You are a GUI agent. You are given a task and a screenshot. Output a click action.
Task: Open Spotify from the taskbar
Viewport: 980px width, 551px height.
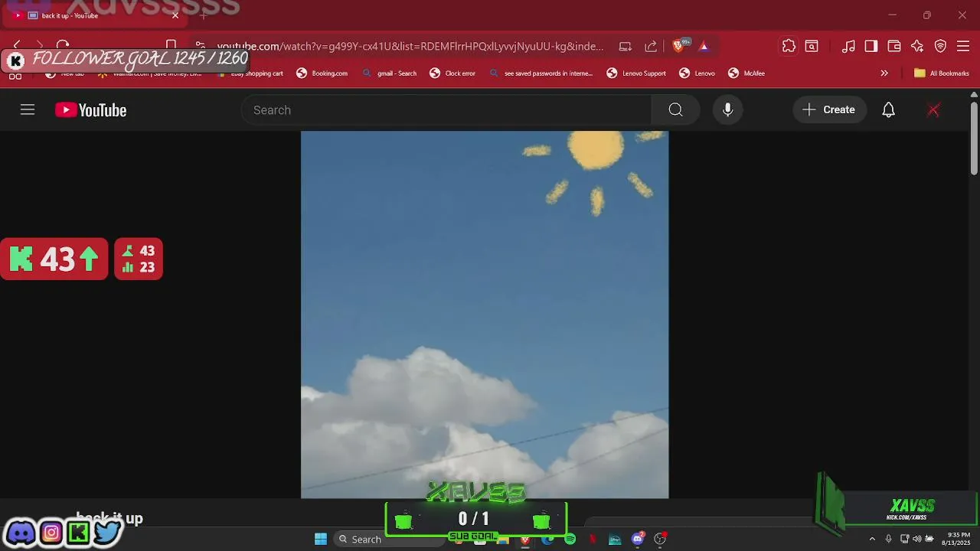pyautogui.click(x=570, y=539)
